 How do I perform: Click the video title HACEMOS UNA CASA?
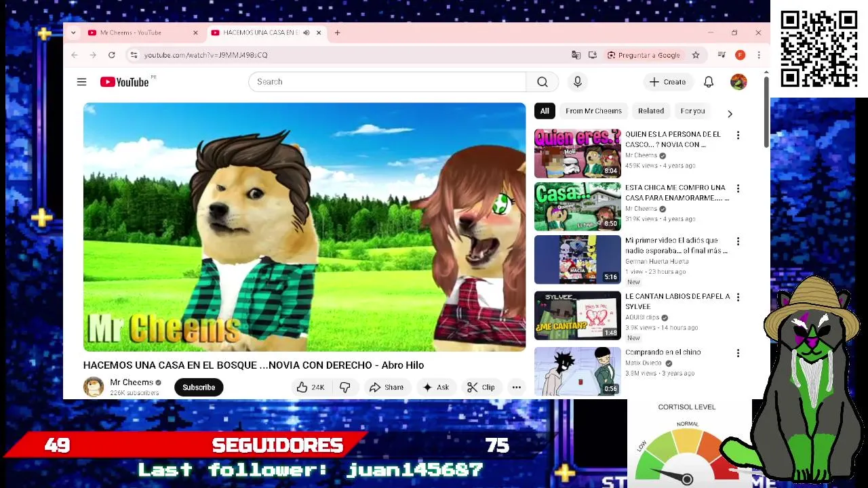(x=254, y=365)
